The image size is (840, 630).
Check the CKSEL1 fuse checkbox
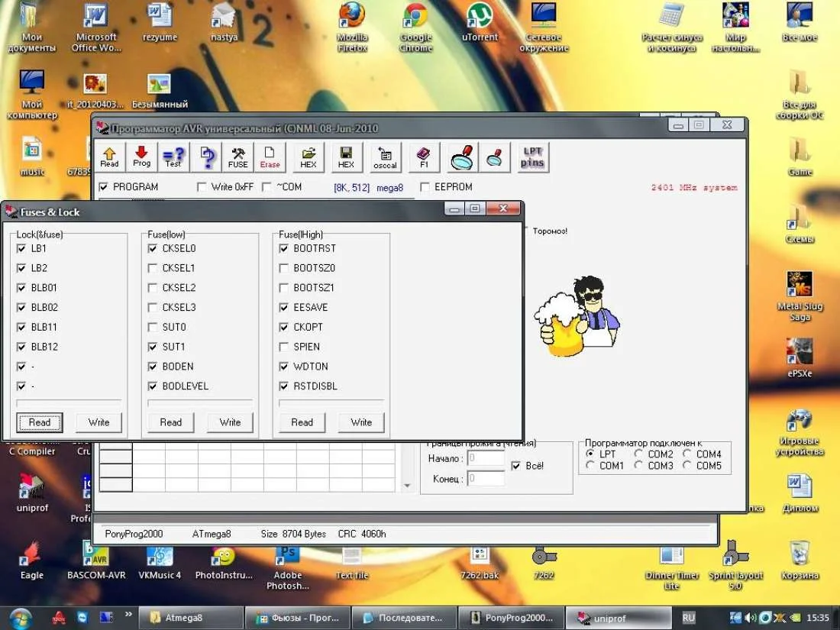coord(153,268)
